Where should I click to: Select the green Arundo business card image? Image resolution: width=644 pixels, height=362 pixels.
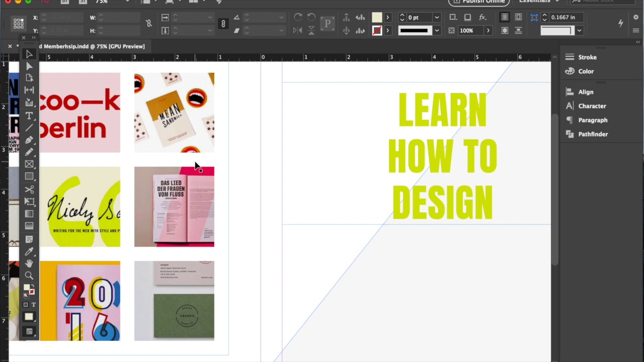(174, 301)
